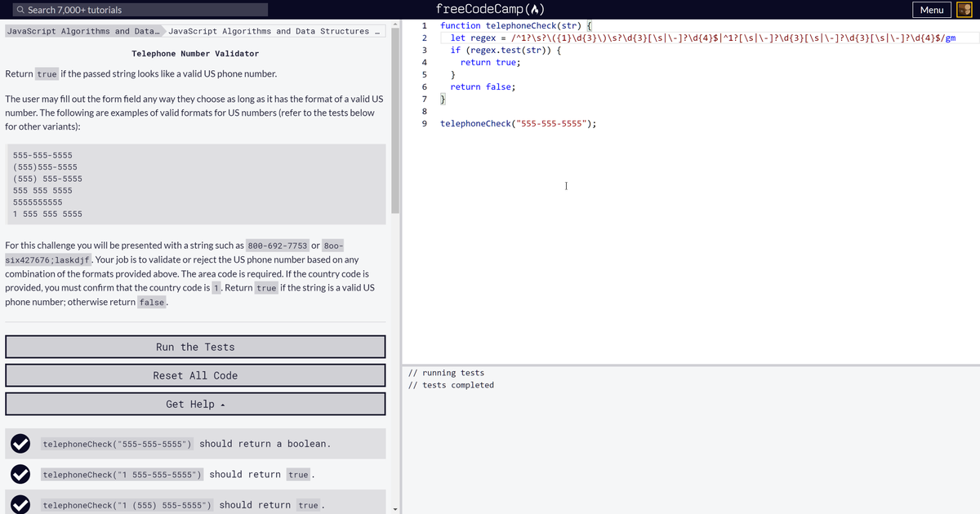The height and width of the screenshot is (514, 980).
Task: Select test text telephoneCheck("1 (555) 555-5555")
Action: click(x=128, y=505)
